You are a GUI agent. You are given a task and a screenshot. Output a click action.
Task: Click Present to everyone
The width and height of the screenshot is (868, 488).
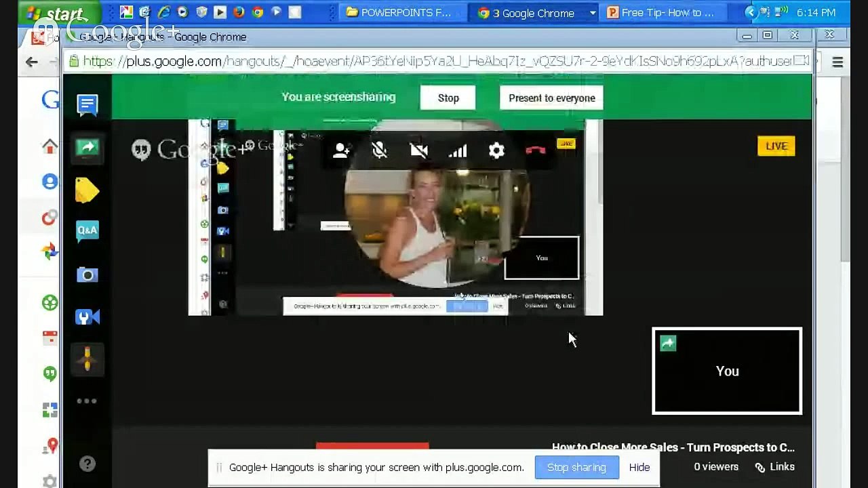(x=552, y=98)
